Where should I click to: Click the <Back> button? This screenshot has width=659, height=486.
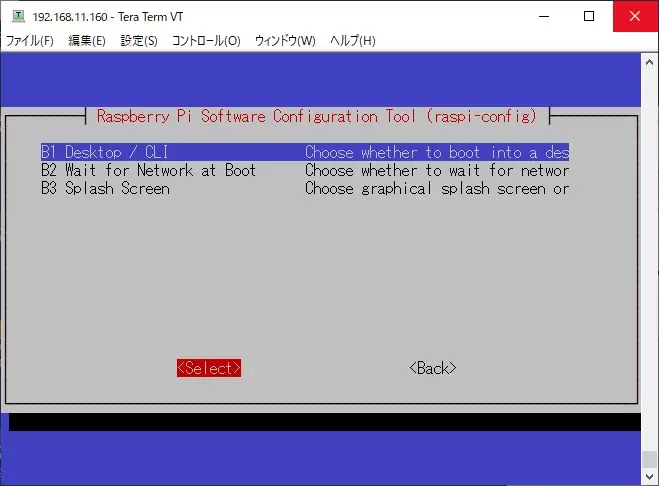click(433, 368)
